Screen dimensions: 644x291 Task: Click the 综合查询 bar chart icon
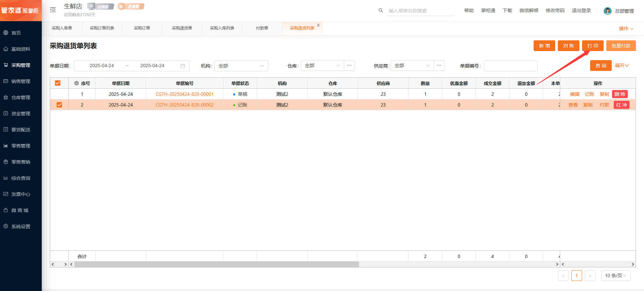[6, 178]
